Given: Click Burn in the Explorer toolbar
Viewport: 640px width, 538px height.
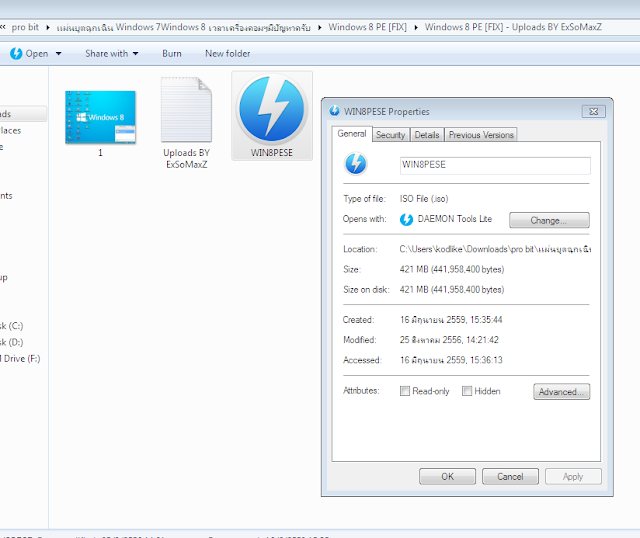Looking at the screenshot, I should (172, 53).
